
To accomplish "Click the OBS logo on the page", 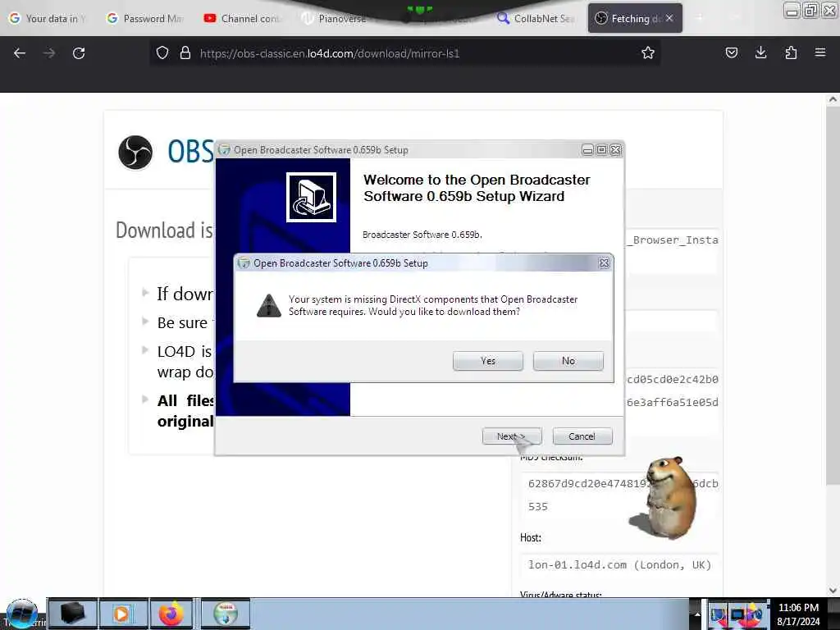I will pos(135,152).
